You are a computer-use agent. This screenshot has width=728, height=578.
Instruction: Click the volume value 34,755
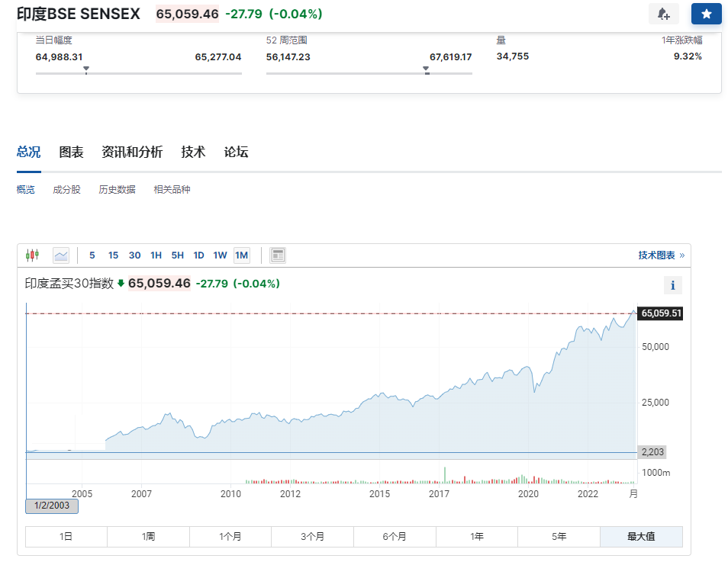(x=513, y=56)
